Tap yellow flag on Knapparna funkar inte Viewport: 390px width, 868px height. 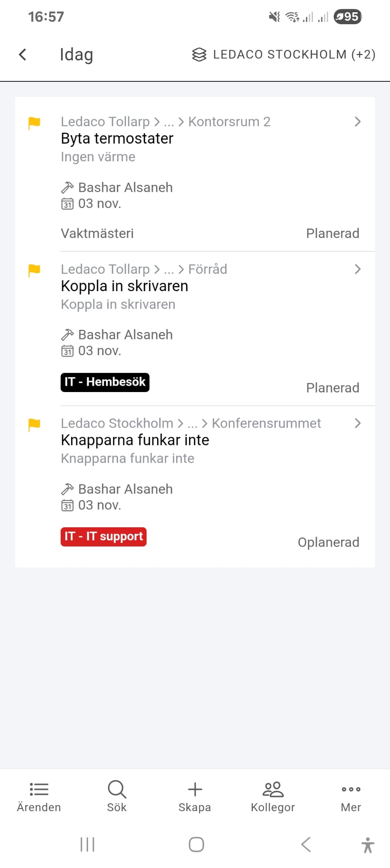tap(34, 424)
